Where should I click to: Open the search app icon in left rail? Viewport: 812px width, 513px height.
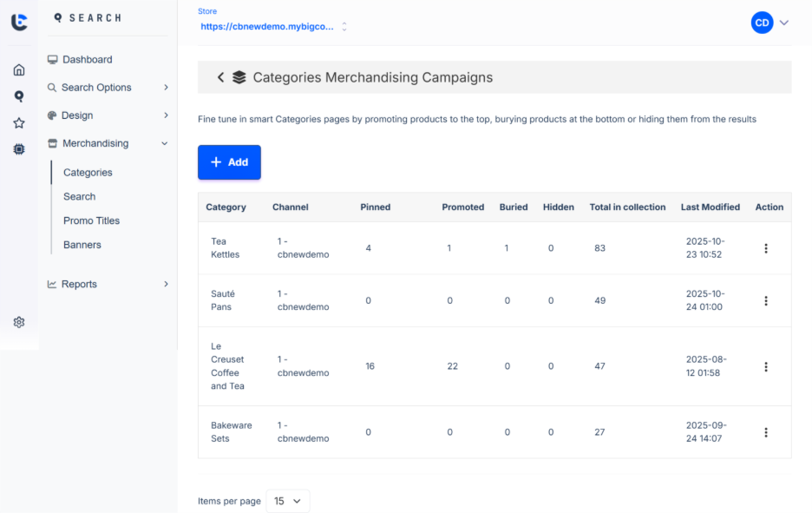pyautogui.click(x=19, y=96)
